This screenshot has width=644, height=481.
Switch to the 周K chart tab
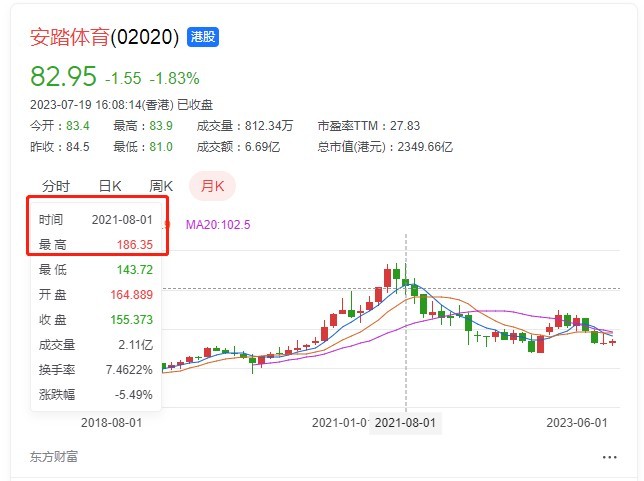pos(161,186)
